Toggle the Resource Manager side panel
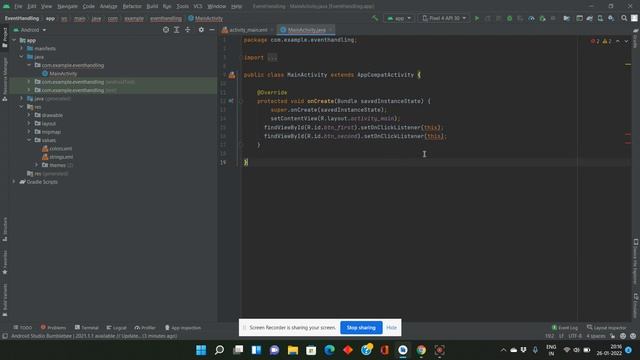 point(4,79)
